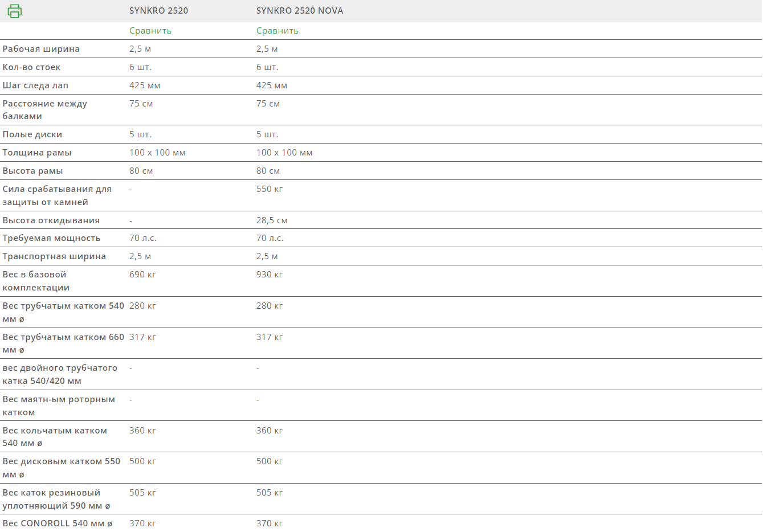The height and width of the screenshot is (532, 763).
Task: Click вес двойного трубчатого катка 540/420 label
Action: (x=60, y=374)
